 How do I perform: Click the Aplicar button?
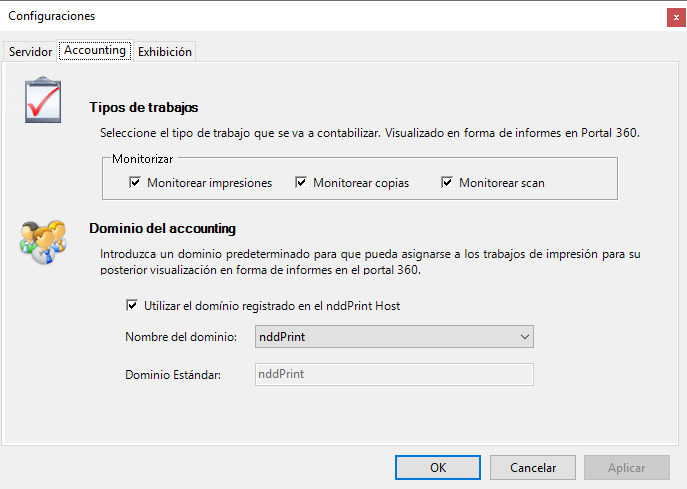[626, 467]
